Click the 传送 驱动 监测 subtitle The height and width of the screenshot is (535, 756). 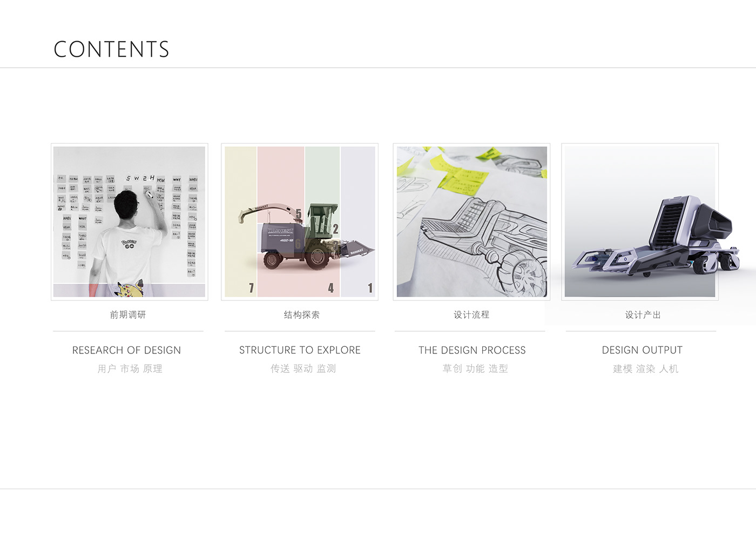click(303, 369)
